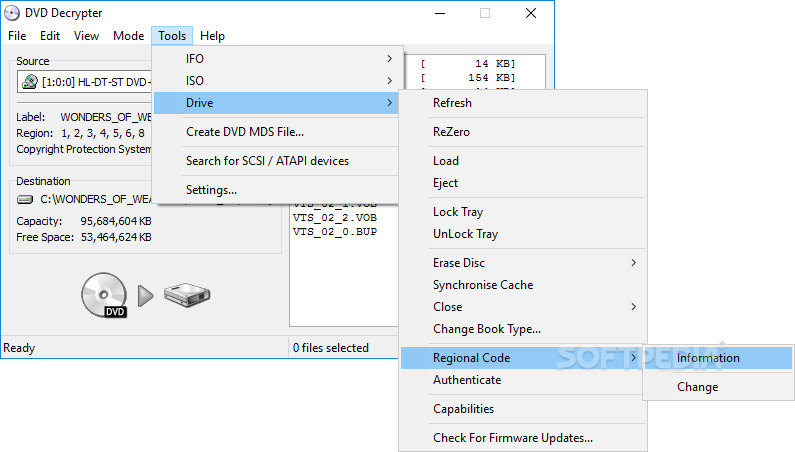
Task: Open Settings... from the Tools menu
Action: (276, 190)
